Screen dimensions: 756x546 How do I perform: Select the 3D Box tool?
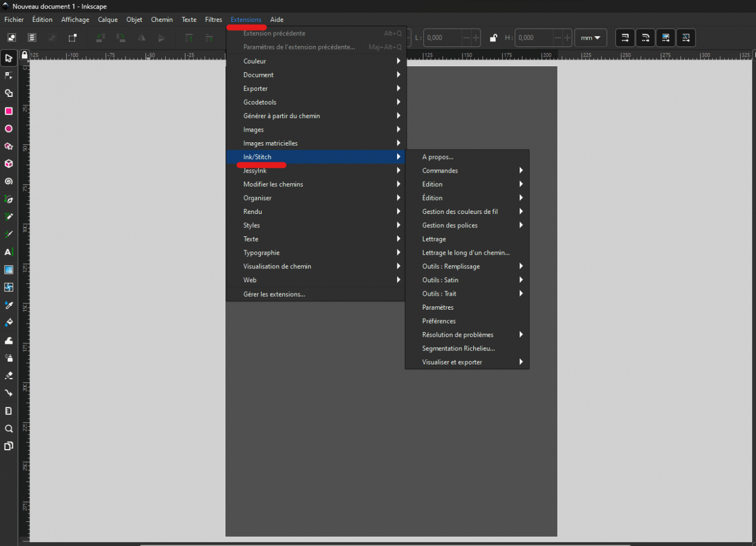(8, 165)
